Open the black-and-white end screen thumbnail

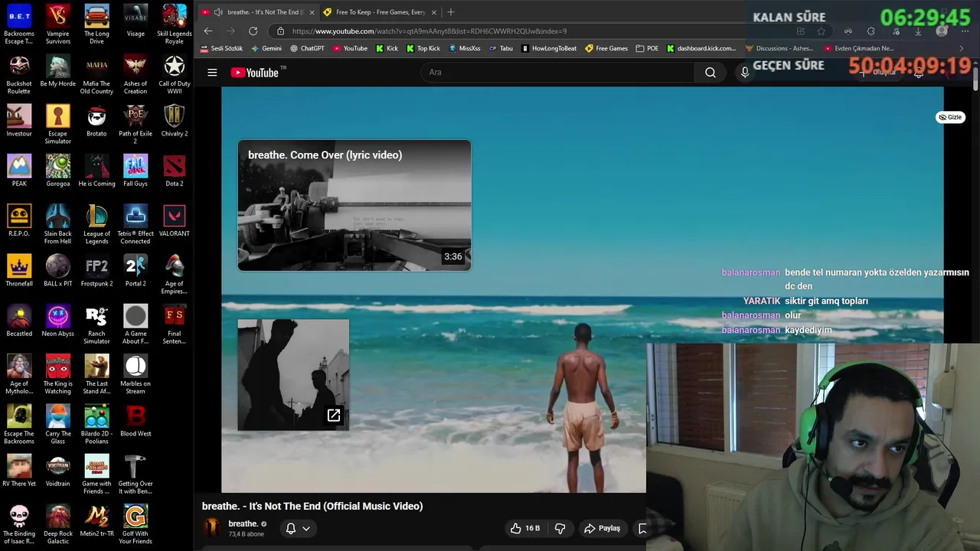(x=293, y=375)
